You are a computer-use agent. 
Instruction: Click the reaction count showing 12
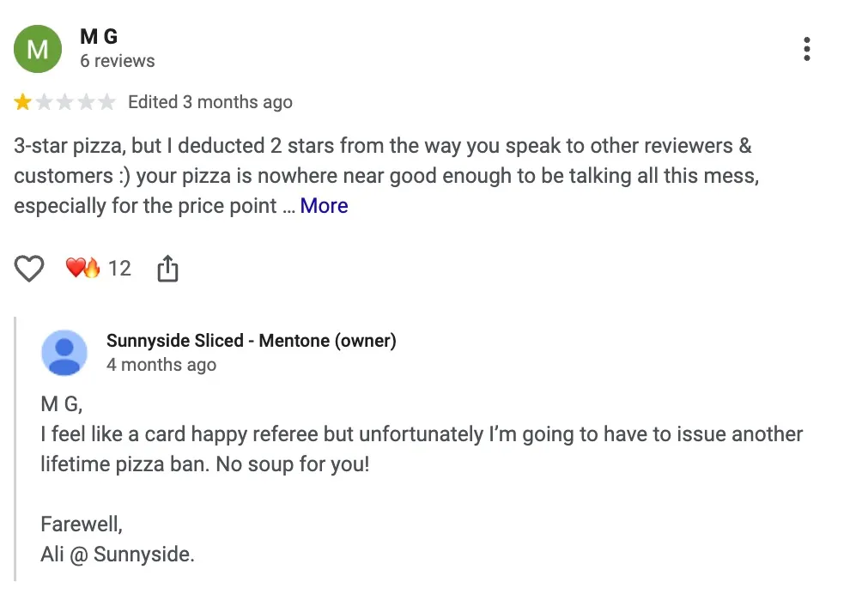(121, 268)
